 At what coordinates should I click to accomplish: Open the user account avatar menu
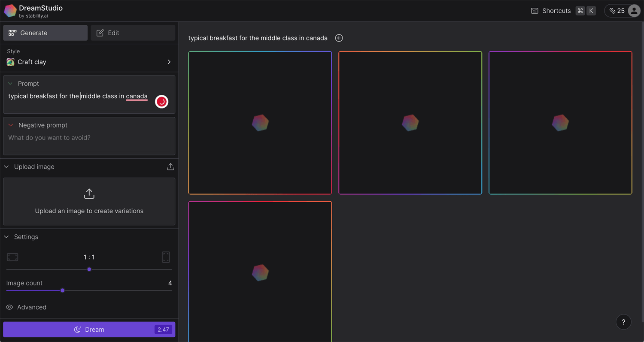pyautogui.click(x=634, y=11)
